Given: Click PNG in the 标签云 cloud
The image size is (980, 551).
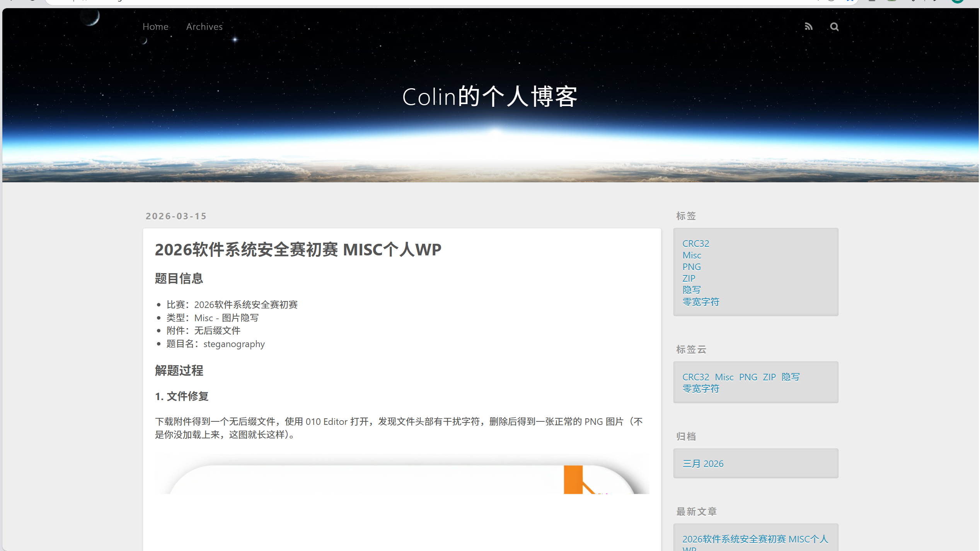Looking at the screenshot, I should (x=748, y=377).
